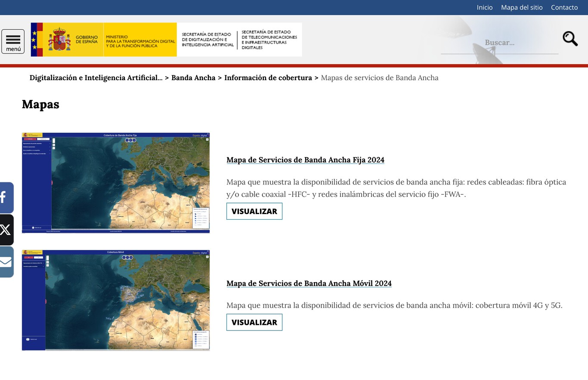This screenshot has height=380, width=588.
Task: Click the current breadcrumb Mapas de servicios de Banda Ancha
Action: pos(380,78)
